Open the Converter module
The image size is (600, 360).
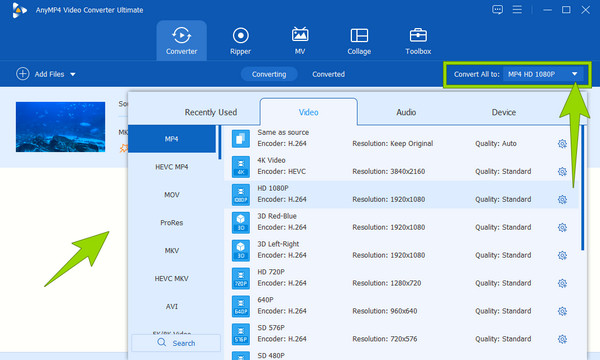[x=181, y=41]
